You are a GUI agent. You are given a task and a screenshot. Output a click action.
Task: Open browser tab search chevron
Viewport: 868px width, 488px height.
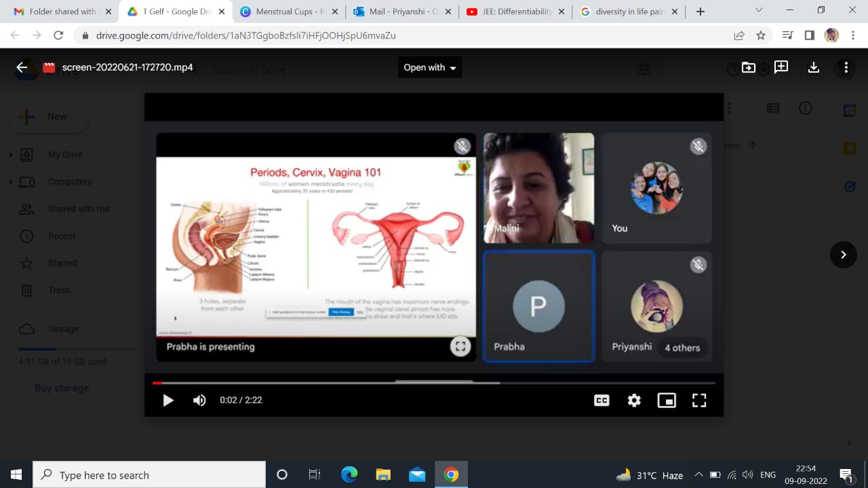(x=759, y=10)
